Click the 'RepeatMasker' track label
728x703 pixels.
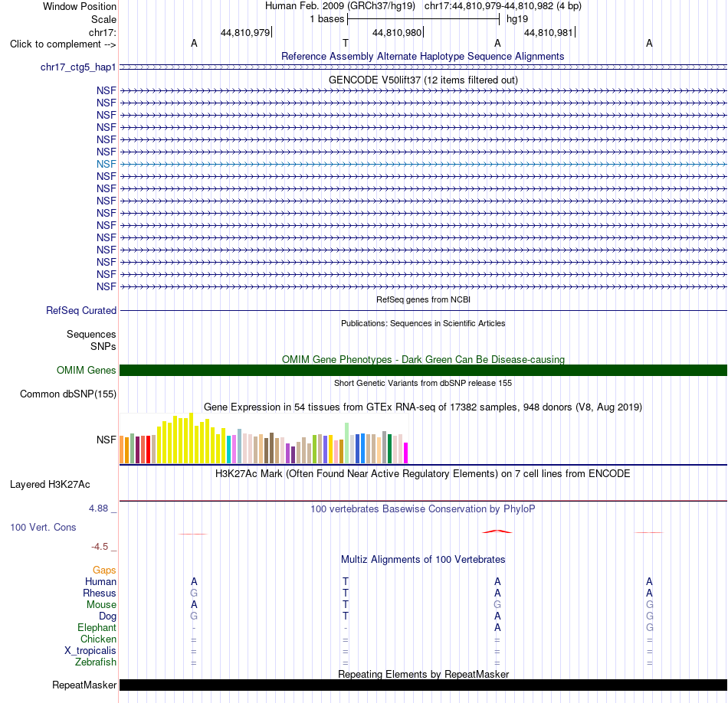[84, 685]
